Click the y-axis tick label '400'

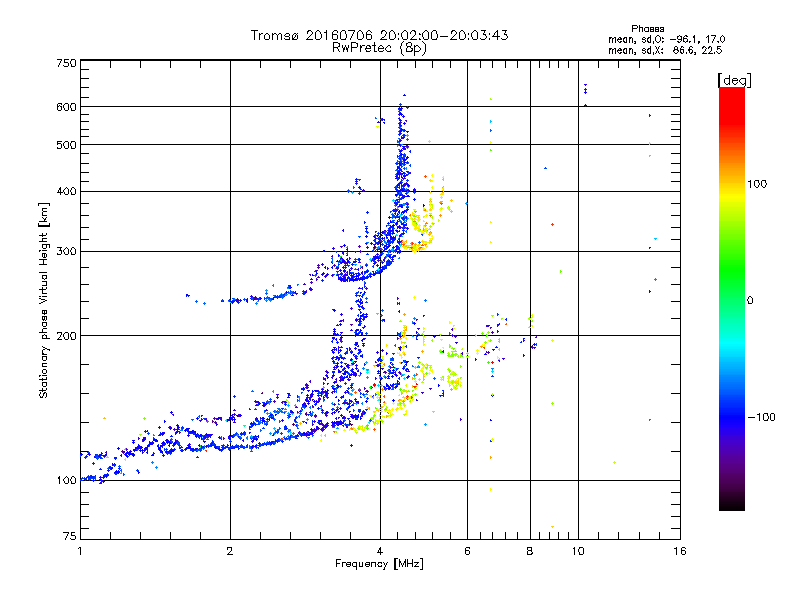click(x=66, y=192)
